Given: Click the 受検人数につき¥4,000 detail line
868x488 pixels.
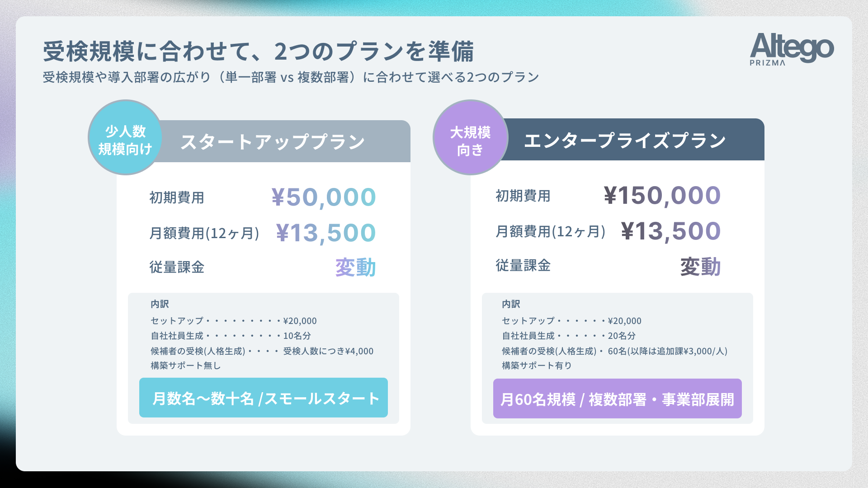Looking at the screenshot, I should [x=262, y=351].
